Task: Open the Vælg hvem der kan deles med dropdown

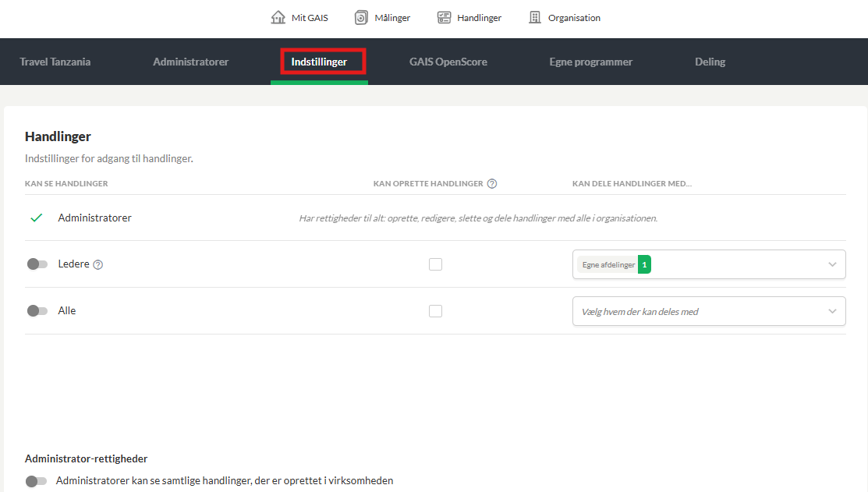Action: click(709, 311)
